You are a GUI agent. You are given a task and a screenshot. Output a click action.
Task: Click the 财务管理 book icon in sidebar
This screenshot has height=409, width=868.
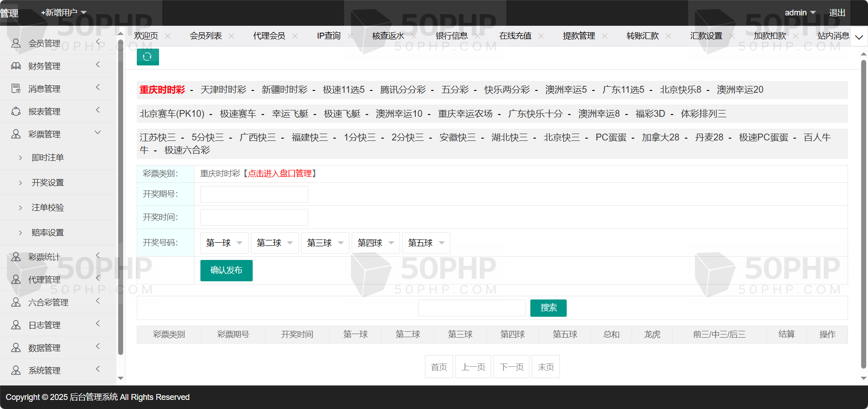pyautogui.click(x=16, y=66)
